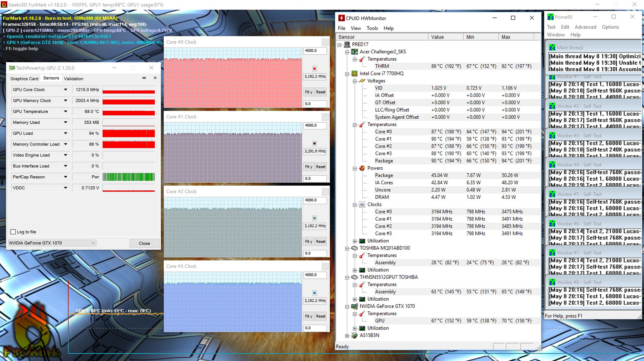Viewport: 644px width, 361px height.
Task: Click the Prime95 title bar icon
Action: click(x=550, y=17)
